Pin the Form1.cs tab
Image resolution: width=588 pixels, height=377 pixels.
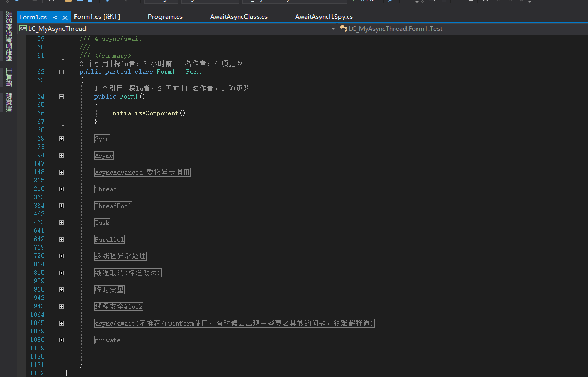pyautogui.click(x=56, y=17)
